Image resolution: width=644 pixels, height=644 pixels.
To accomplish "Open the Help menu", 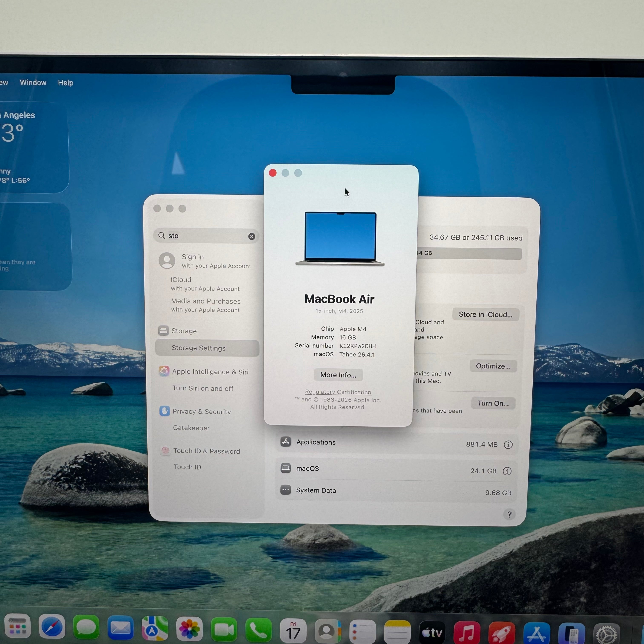I will [66, 83].
